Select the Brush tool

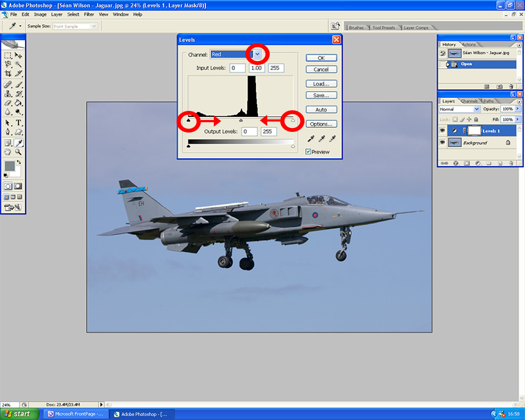click(18, 85)
